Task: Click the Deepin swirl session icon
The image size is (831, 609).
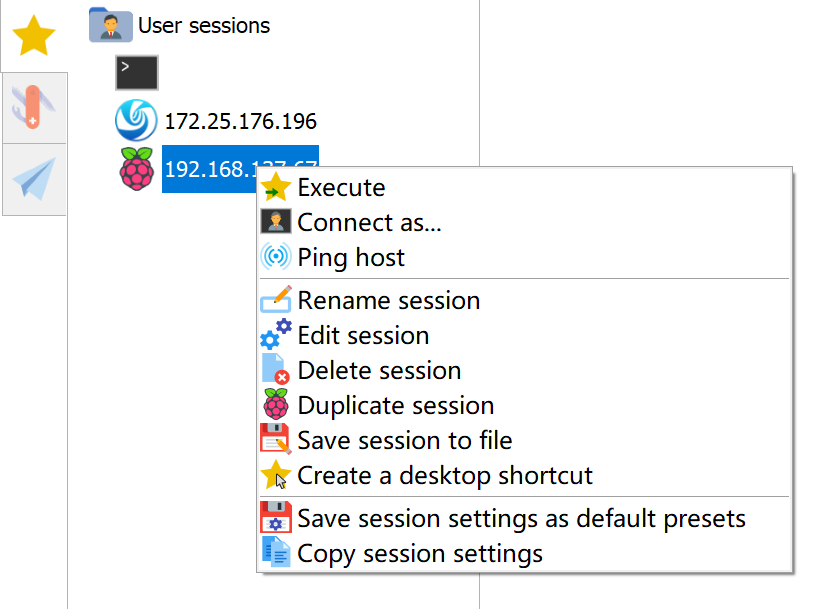Action: pyautogui.click(x=136, y=120)
